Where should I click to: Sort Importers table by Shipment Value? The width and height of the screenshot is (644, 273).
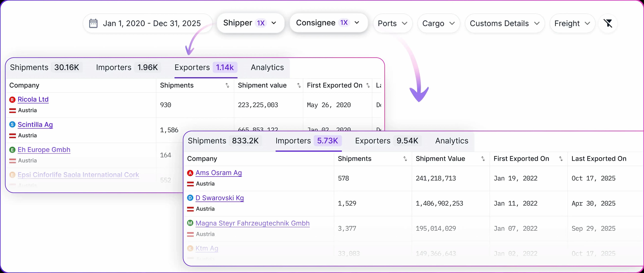pyautogui.click(x=483, y=159)
